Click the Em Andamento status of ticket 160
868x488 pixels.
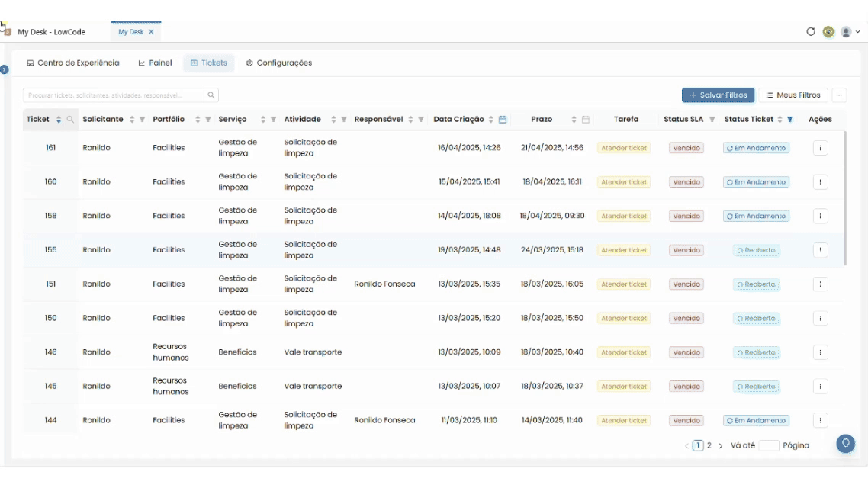756,182
